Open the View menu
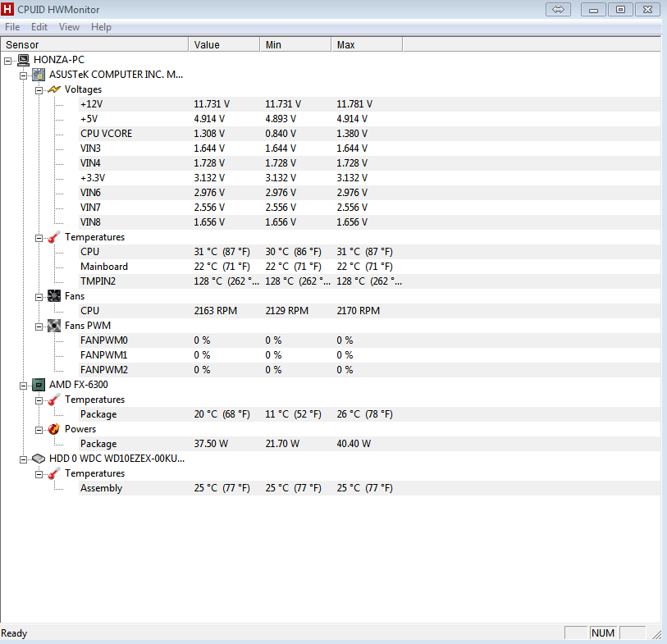Screen dimensions: 667x644 (70, 27)
